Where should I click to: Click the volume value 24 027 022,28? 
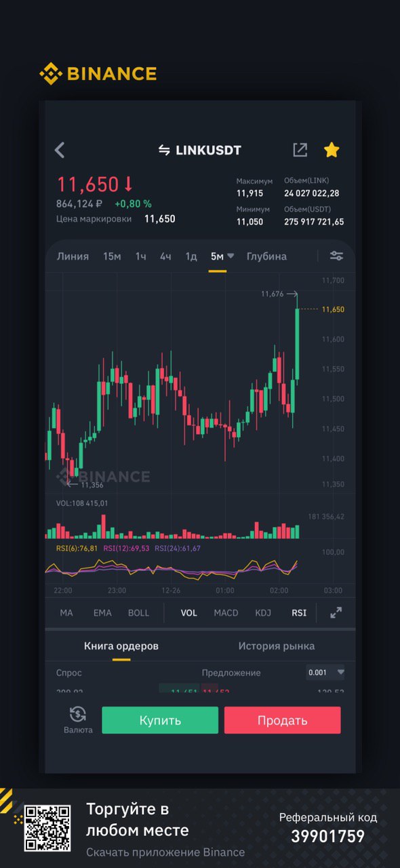click(312, 193)
